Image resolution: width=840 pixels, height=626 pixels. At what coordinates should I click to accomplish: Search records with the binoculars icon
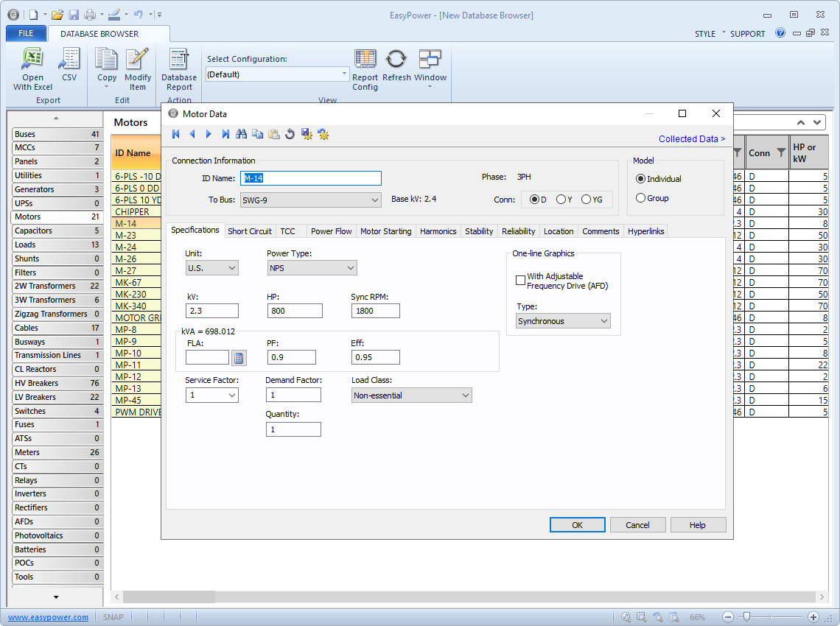[x=242, y=133]
